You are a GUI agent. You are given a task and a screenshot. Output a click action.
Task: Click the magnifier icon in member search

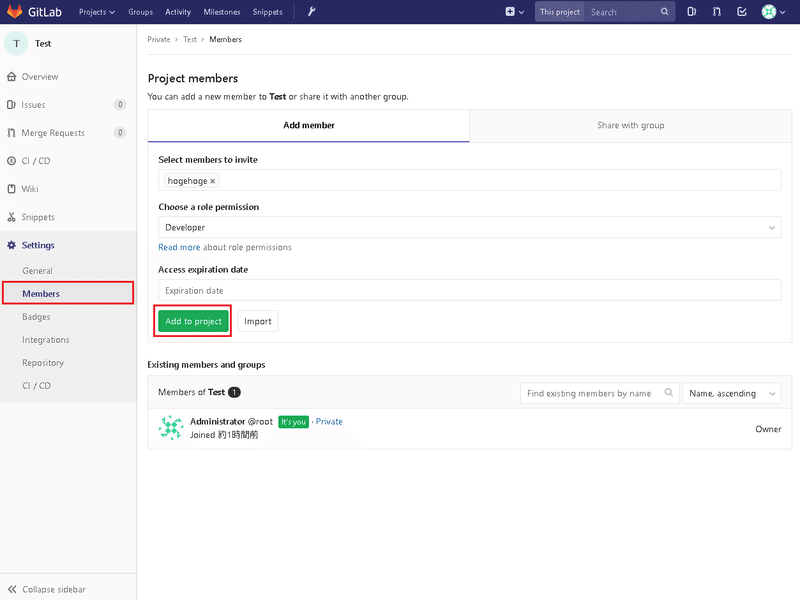668,392
